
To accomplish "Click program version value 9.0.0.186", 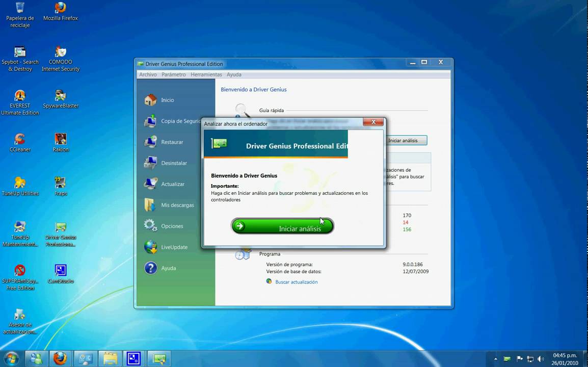I will click(413, 265).
